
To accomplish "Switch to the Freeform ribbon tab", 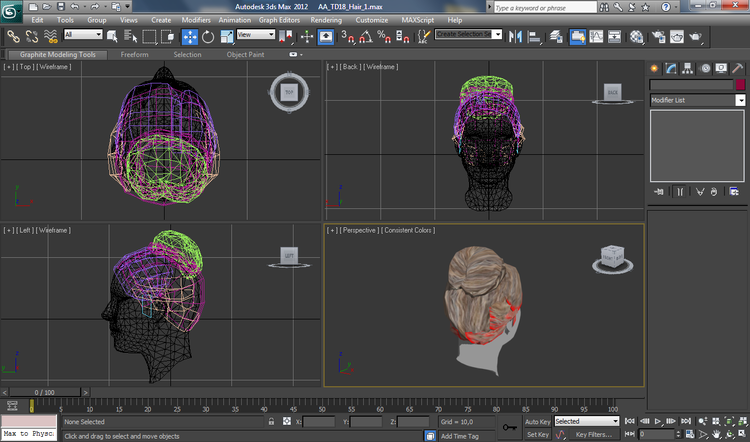I will [x=134, y=55].
